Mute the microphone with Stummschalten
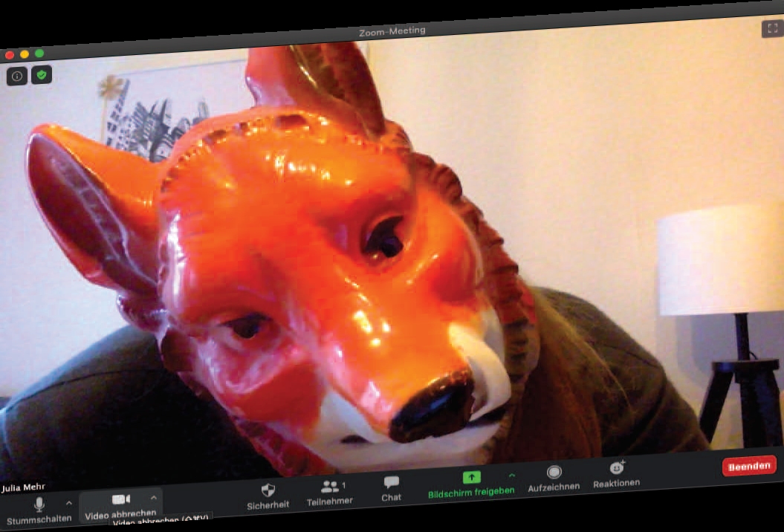 point(39,510)
